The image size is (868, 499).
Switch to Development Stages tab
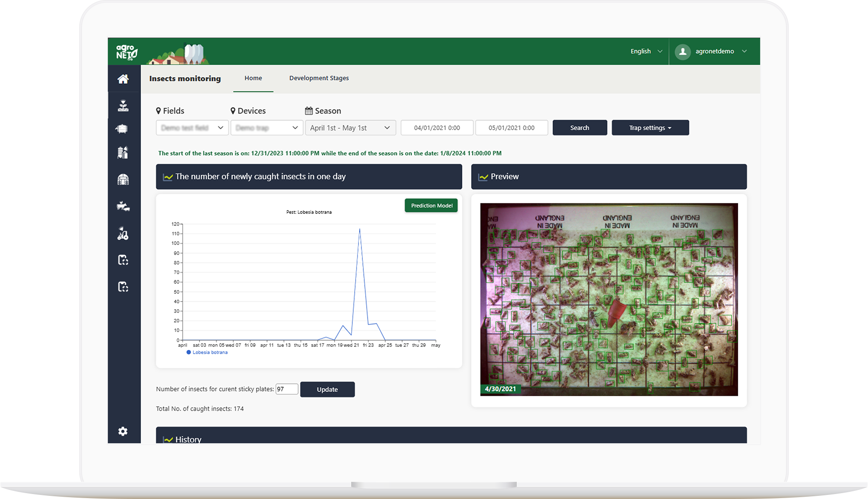(x=319, y=78)
